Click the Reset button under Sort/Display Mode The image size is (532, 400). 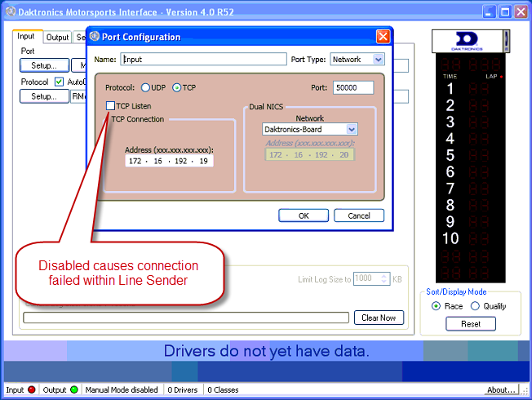point(470,323)
